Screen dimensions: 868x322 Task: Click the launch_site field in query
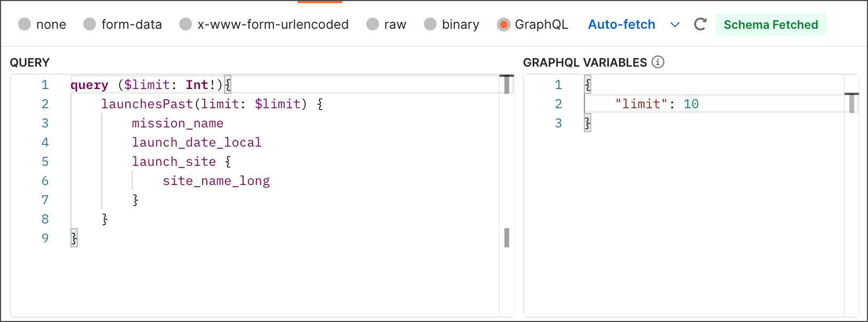[x=174, y=162]
